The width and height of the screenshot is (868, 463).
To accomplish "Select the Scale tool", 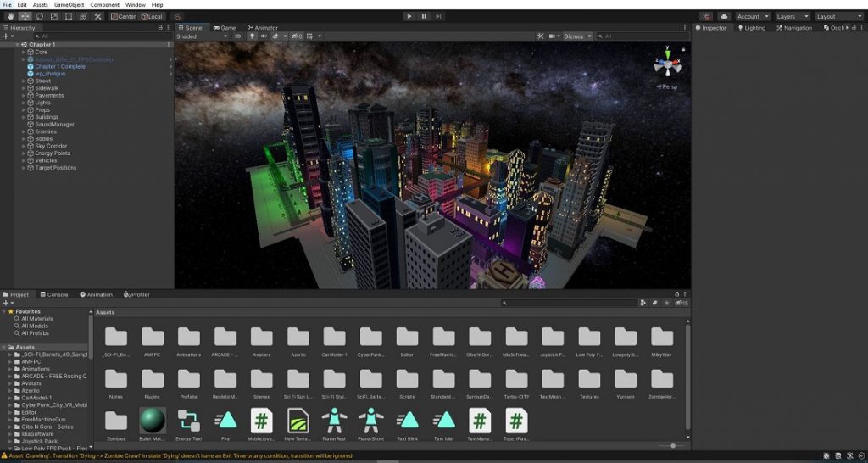I will pos(54,17).
